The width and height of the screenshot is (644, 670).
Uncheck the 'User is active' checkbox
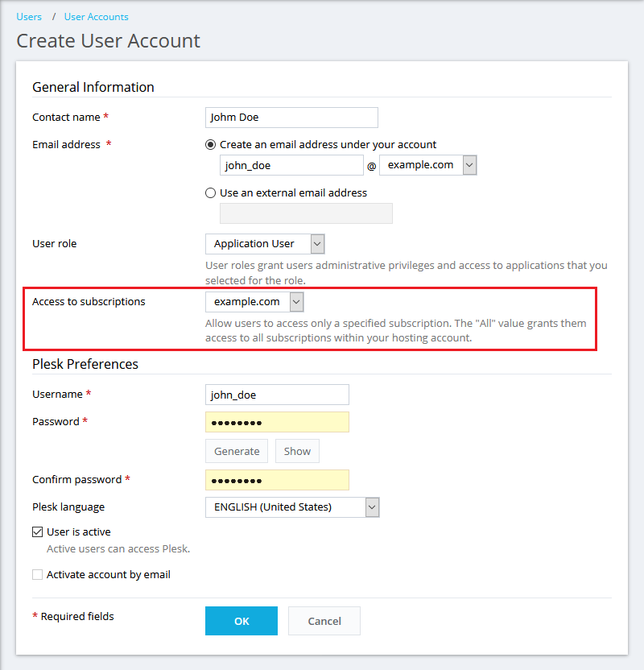[37, 532]
